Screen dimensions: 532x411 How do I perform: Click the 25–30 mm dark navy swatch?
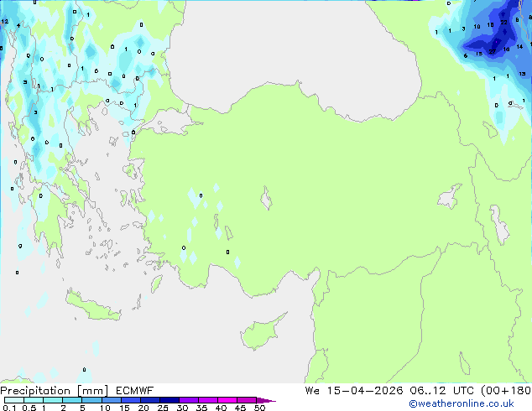[x=169, y=400]
